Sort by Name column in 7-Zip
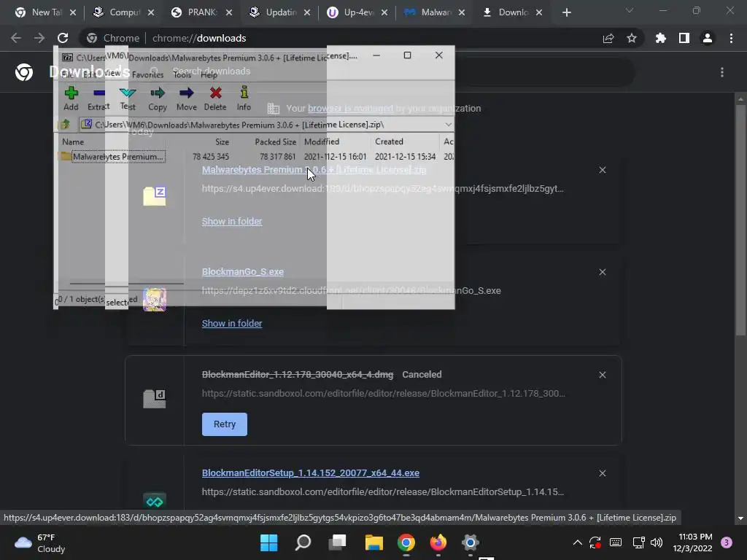The width and height of the screenshot is (747, 560). pyautogui.click(x=73, y=142)
